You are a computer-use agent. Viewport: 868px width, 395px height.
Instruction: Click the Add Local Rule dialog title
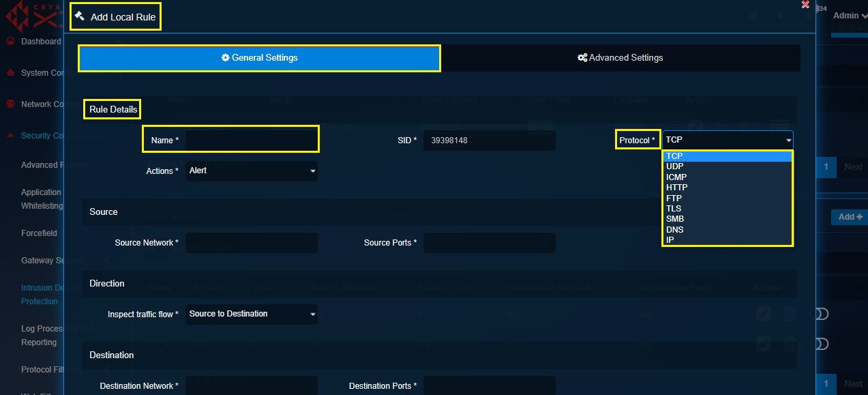pos(123,17)
